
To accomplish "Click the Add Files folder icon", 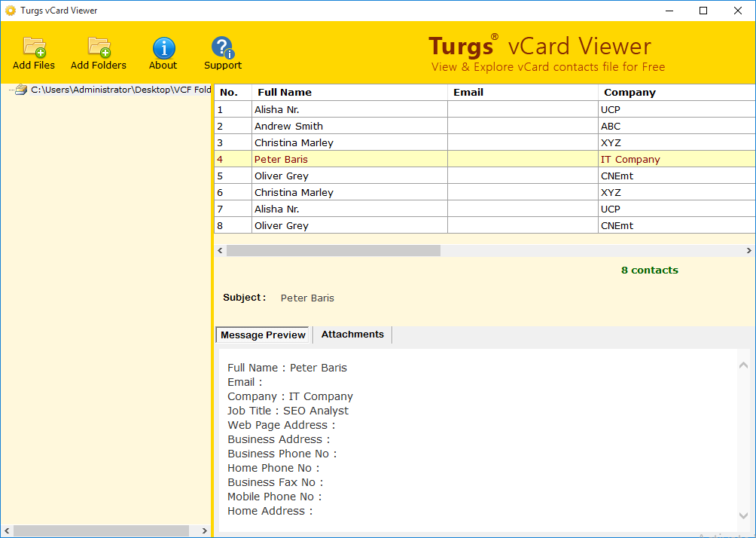I will pos(34,47).
